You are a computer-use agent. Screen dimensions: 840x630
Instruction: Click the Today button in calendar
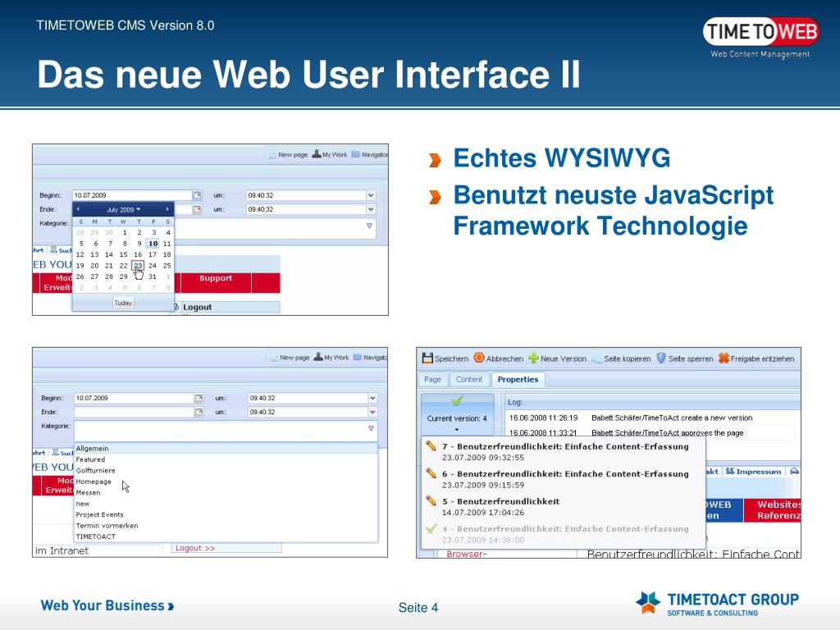point(123,303)
